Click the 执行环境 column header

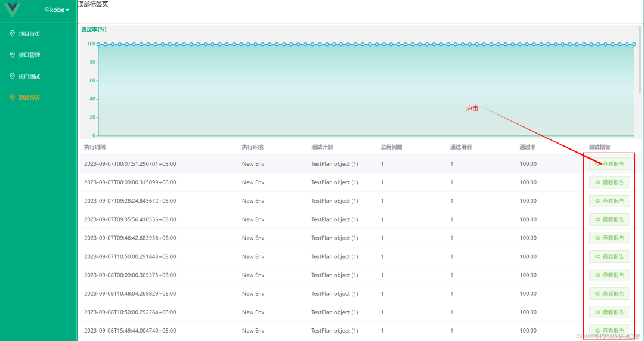click(x=253, y=147)
